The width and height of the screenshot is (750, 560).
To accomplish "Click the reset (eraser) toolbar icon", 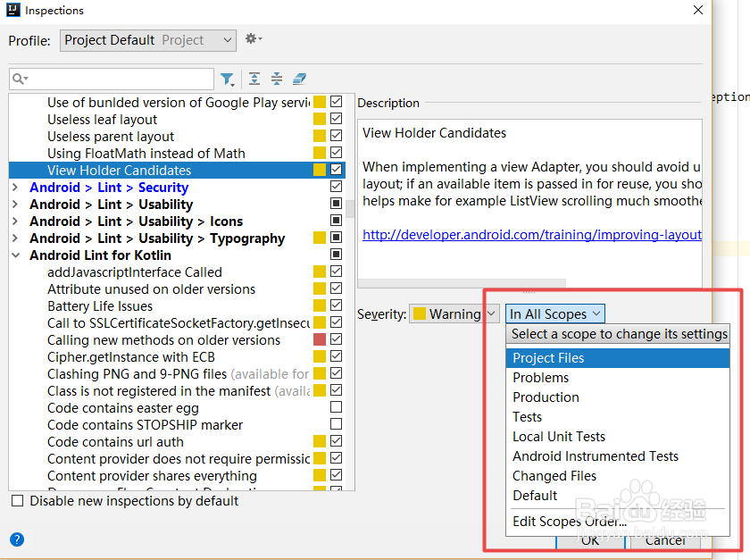I will tap(298, 79).
